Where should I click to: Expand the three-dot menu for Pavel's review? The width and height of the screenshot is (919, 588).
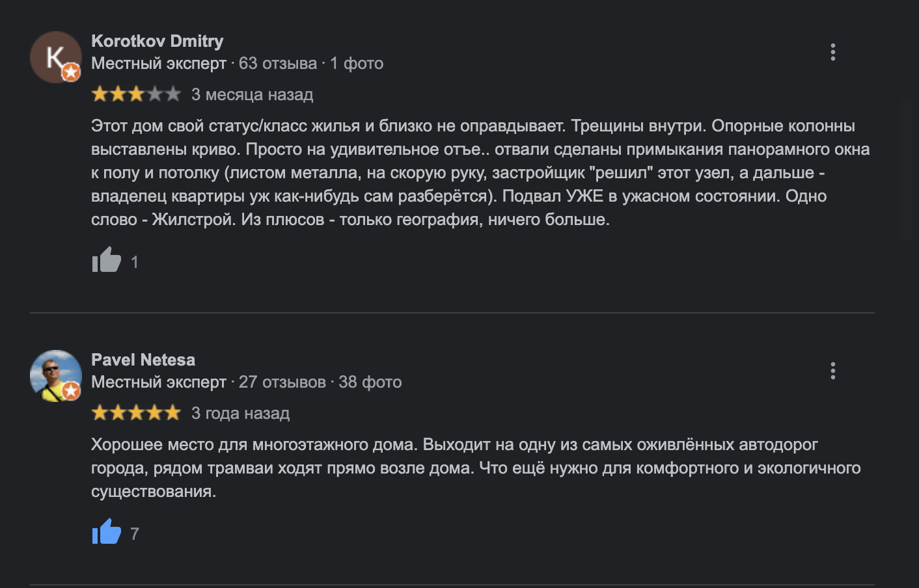pyautogui.click(x=832, y=371)
